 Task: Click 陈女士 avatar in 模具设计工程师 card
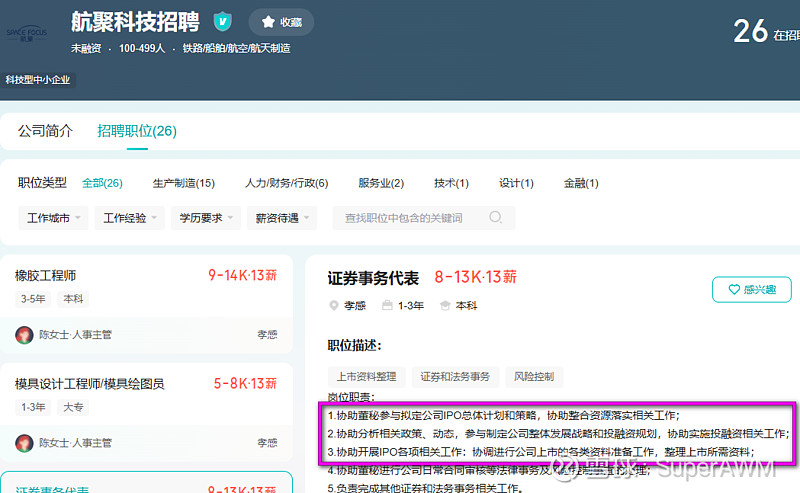[25, 442]
